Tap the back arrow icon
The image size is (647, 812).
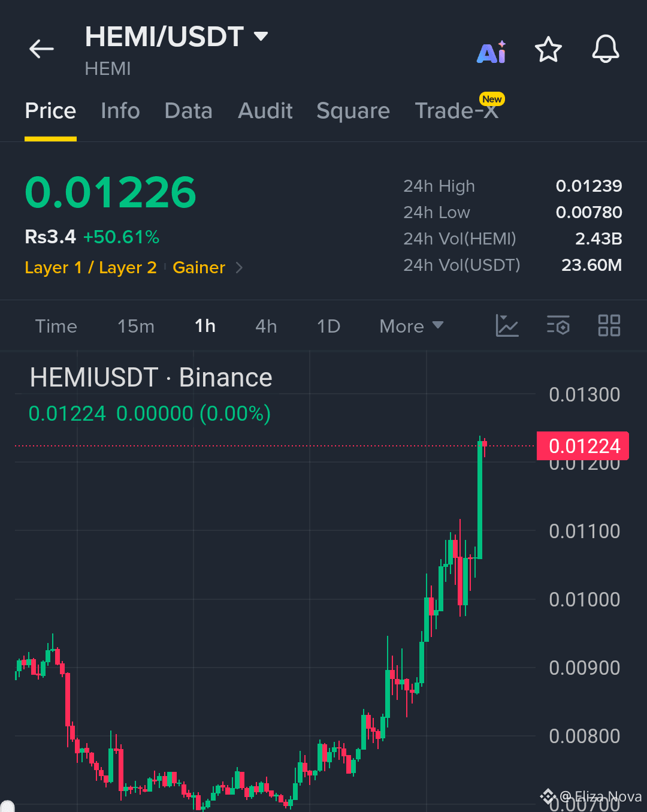41,49
